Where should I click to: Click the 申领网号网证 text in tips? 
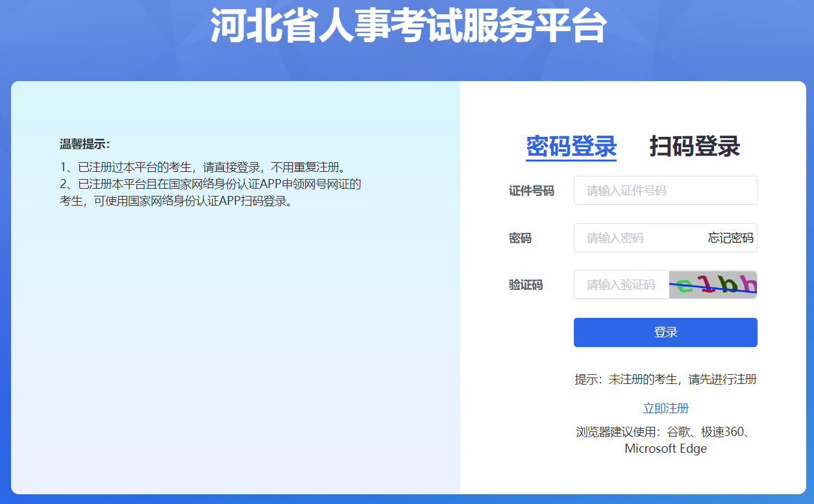coord(315,184)
